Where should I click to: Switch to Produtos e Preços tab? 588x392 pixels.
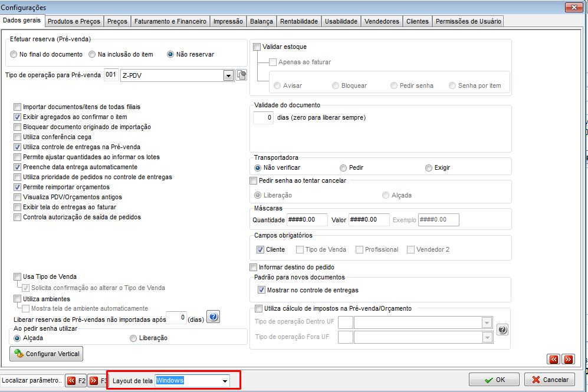pyautogui.click(x=74, y=21)
